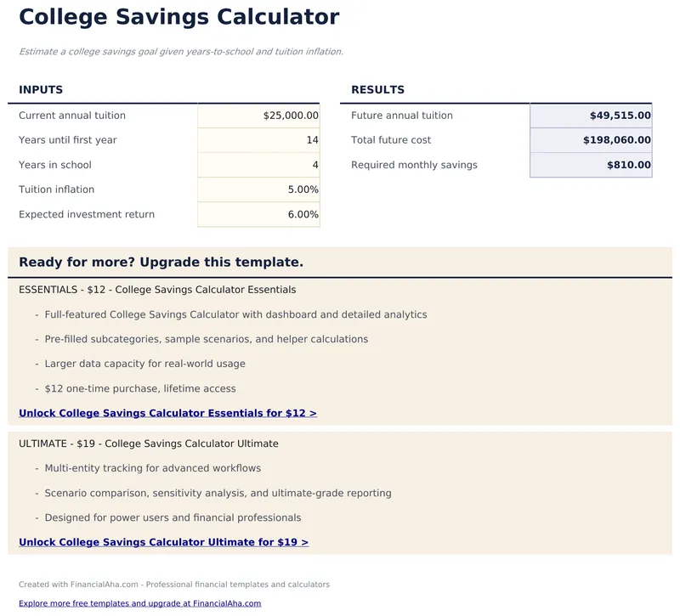Click the Total future cost result value
The height and width of the screenshot is (616, 680).
[591, 140]
